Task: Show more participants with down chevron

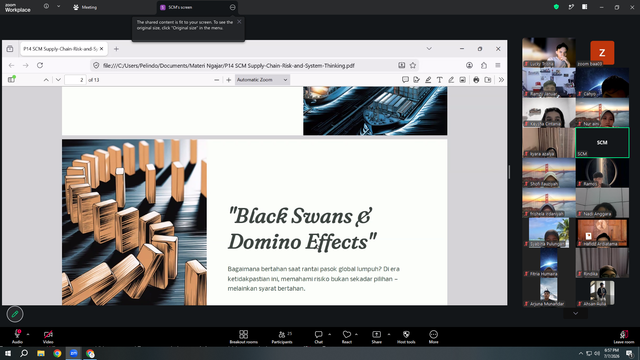Action: [x=576, y=313]
